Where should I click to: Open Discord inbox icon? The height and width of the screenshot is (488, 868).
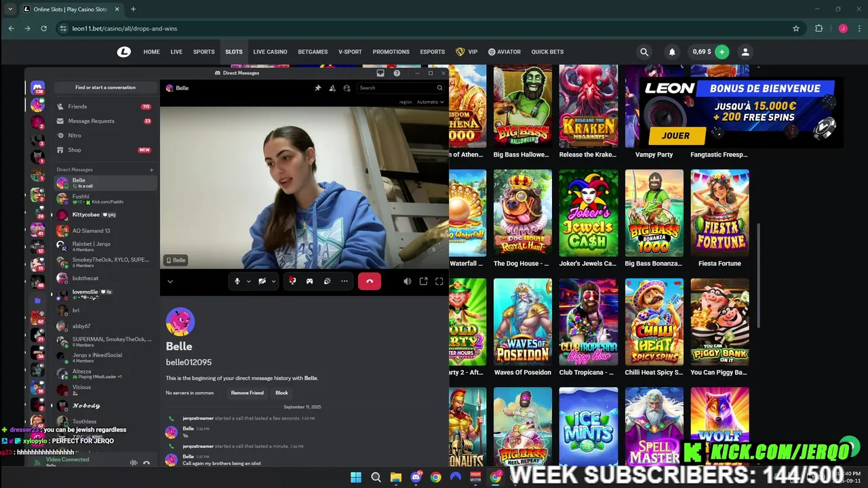[x=380, y=73]
